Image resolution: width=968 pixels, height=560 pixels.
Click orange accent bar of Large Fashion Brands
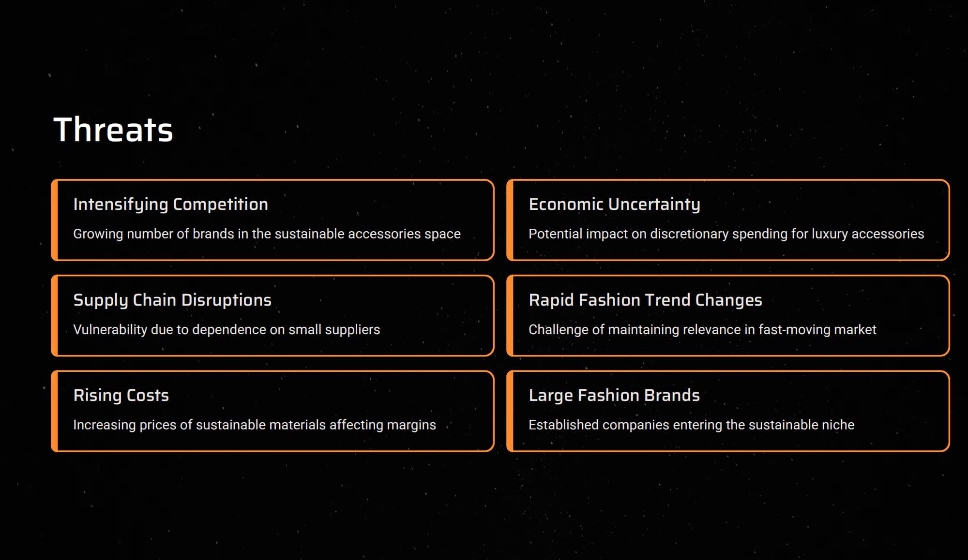[510, 411]
